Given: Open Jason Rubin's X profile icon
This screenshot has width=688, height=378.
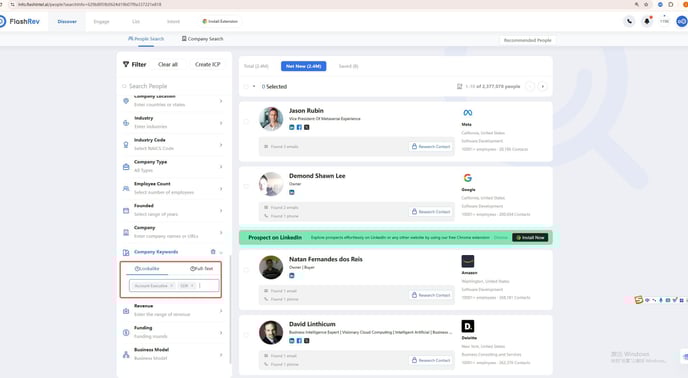Looking at the screenshot, I should pos(307,127).
